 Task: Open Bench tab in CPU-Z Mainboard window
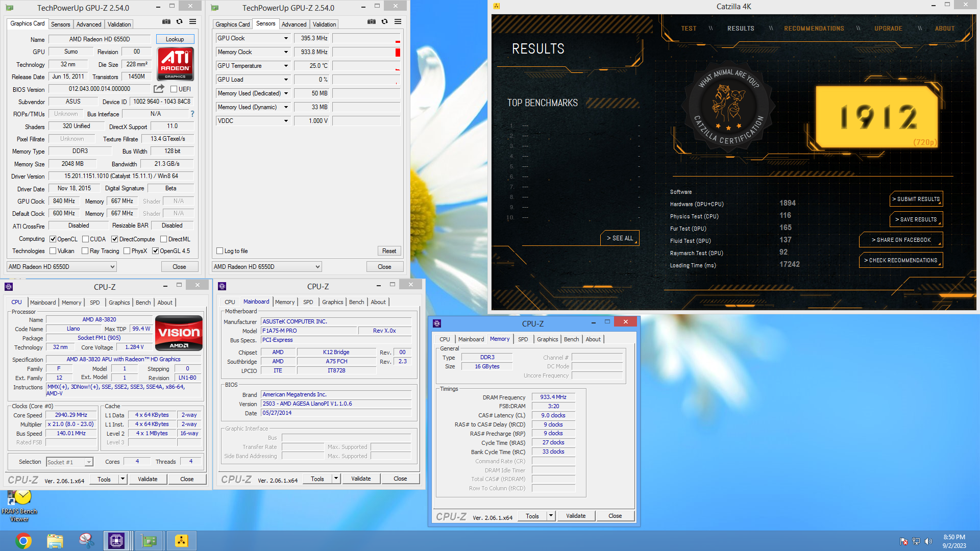pos(356,302)
